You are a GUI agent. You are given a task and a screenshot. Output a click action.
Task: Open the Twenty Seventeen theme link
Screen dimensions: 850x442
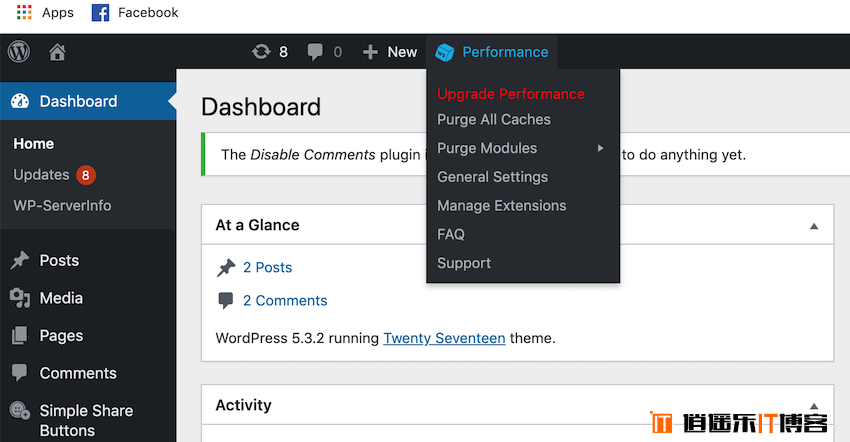tap(444, 338)
